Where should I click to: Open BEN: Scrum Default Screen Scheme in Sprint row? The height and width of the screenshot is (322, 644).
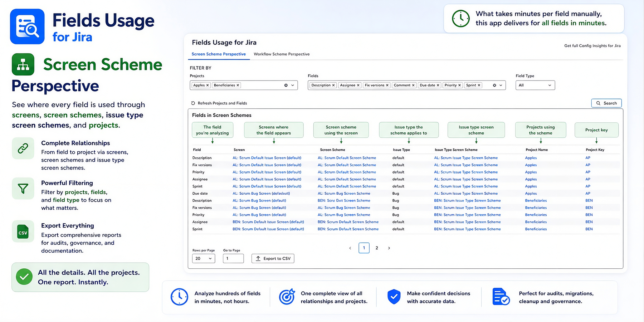348,229
